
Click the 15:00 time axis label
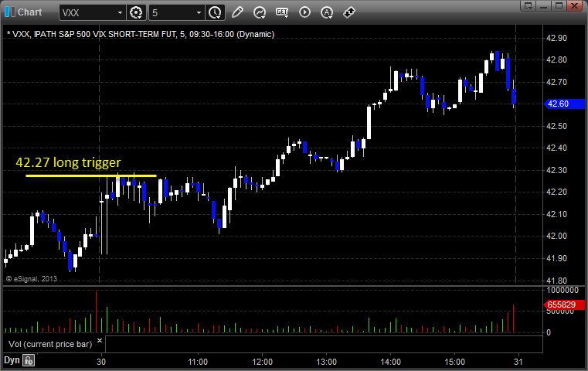(x=455, y=362)
